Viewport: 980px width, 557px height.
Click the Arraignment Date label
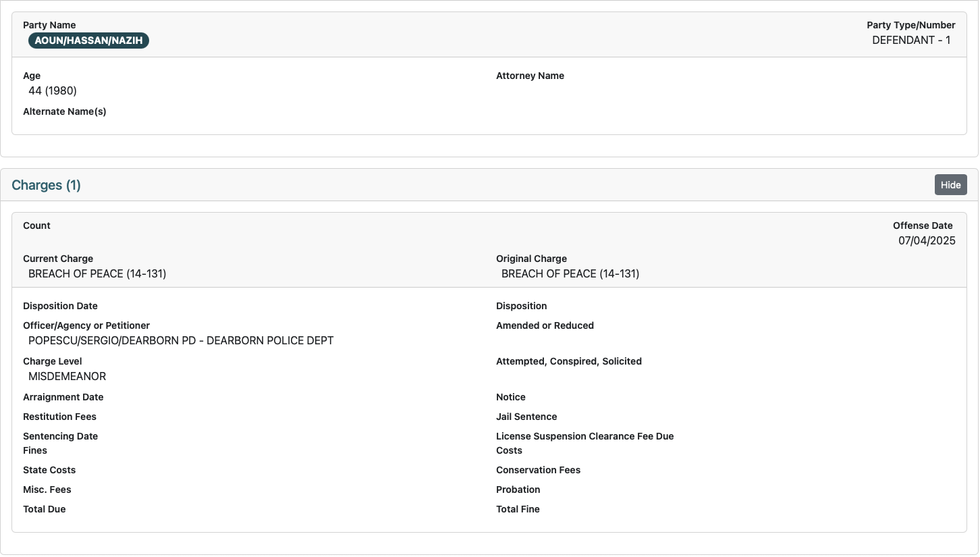[x=63, y=397]
